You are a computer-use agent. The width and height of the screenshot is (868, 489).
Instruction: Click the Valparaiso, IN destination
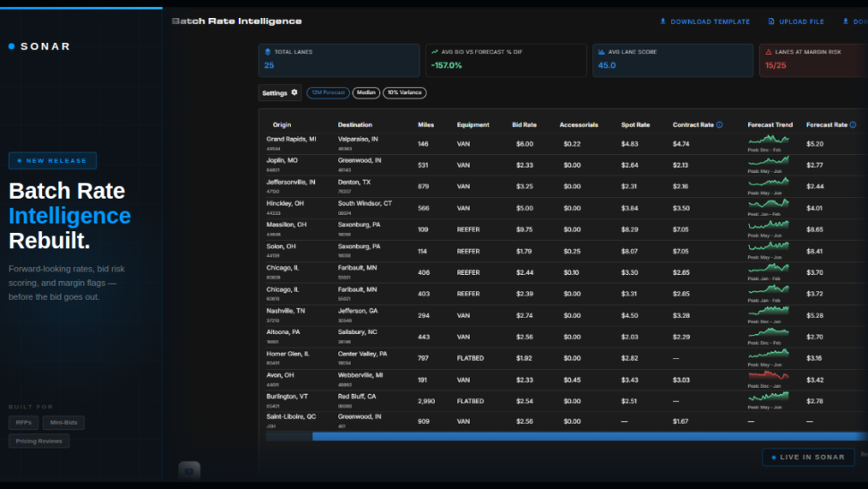point(358,140)
